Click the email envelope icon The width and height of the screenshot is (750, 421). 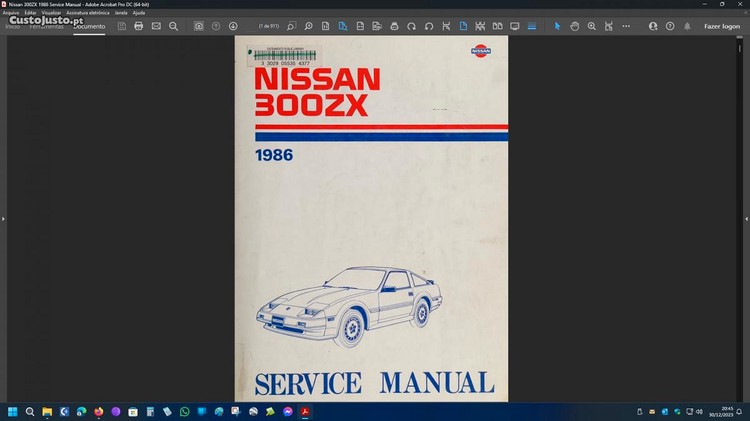click(x=156, y=26)
